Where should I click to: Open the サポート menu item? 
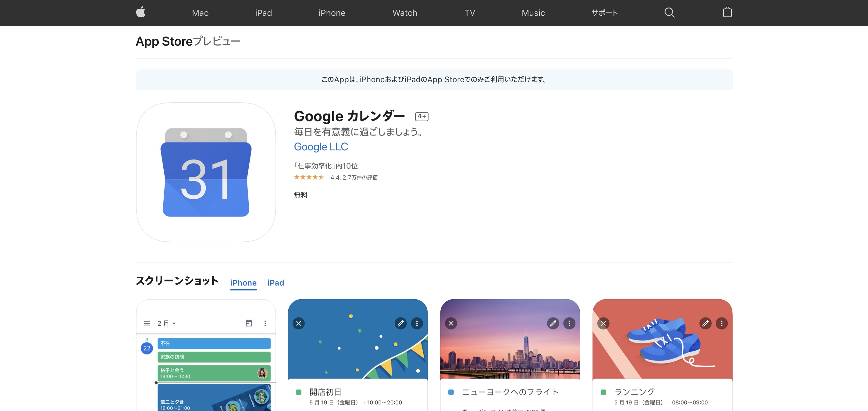(604, 13)
